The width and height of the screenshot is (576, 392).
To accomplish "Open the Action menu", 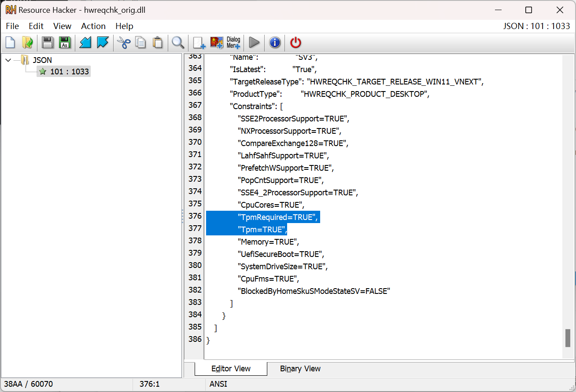I will 93,26.
